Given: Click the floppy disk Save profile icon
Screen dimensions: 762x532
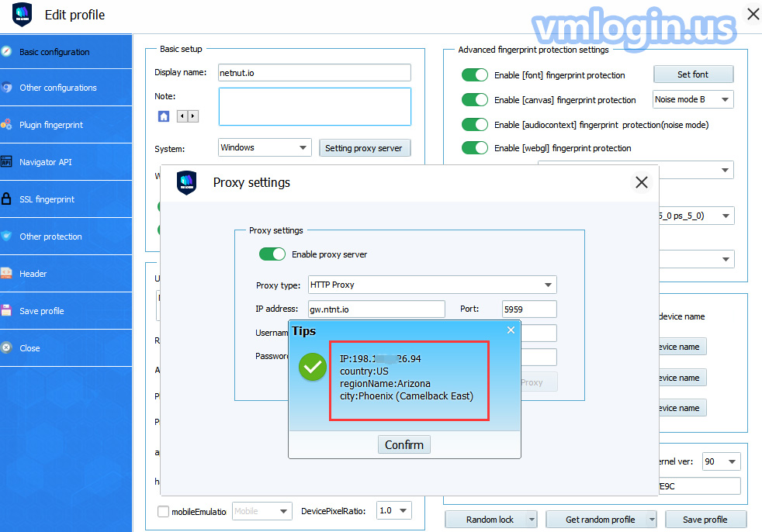Looking at the screenshot, I should [x=7, y=311].
